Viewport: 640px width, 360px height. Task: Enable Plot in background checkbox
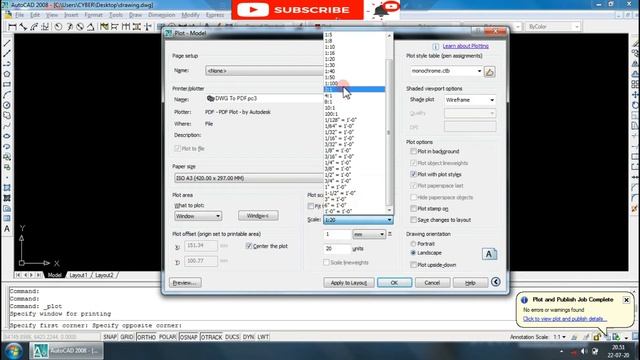click(x=413, y=151)
